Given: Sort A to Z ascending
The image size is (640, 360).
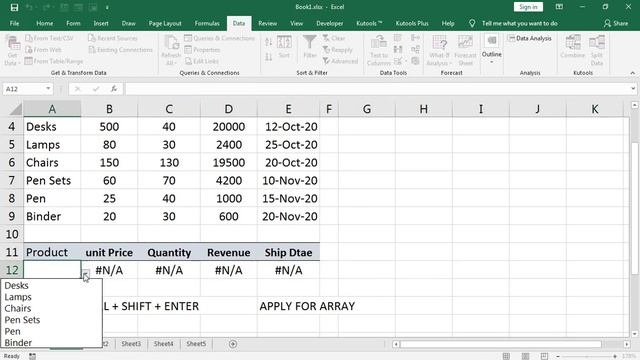Looking at the screenshot, I should pos(269,42).
